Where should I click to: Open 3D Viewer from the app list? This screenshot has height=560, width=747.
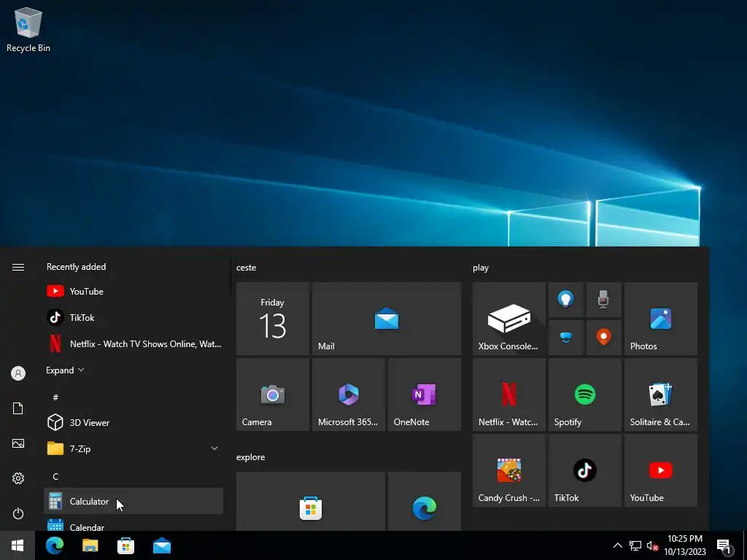point(133,422)
